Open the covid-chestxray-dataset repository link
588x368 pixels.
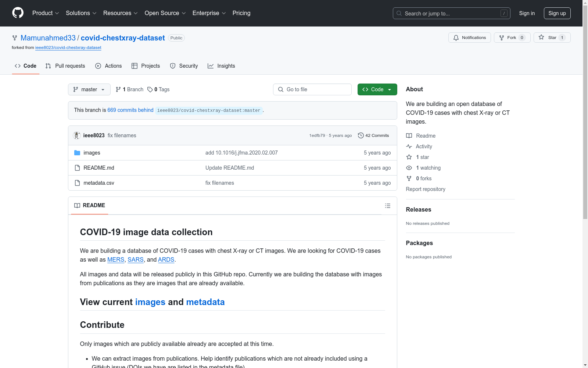click(123, 38)
